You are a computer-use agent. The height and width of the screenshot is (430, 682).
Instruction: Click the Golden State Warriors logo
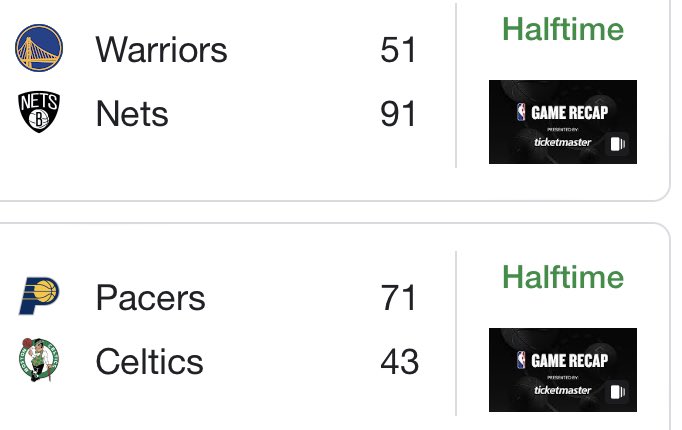tap(39, 48)
